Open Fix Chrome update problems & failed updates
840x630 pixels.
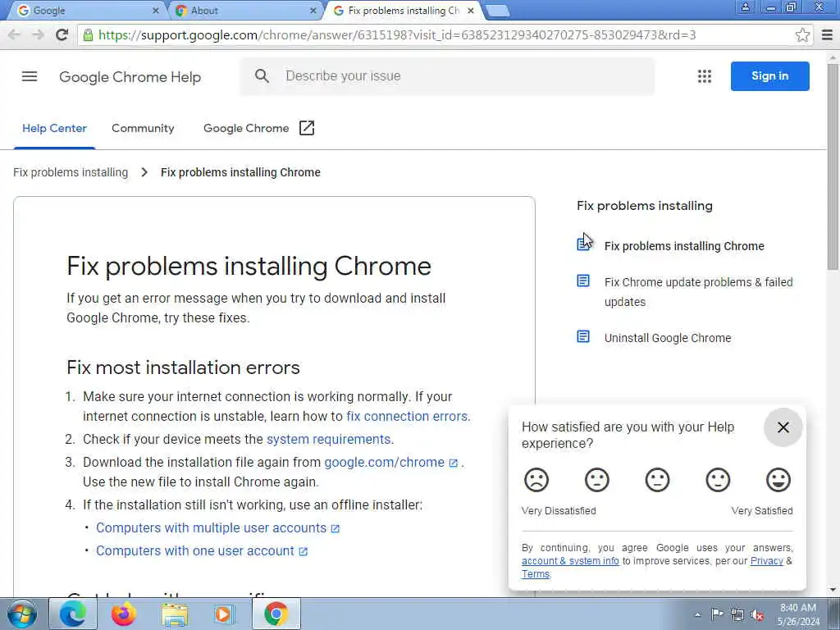(699, 292)
